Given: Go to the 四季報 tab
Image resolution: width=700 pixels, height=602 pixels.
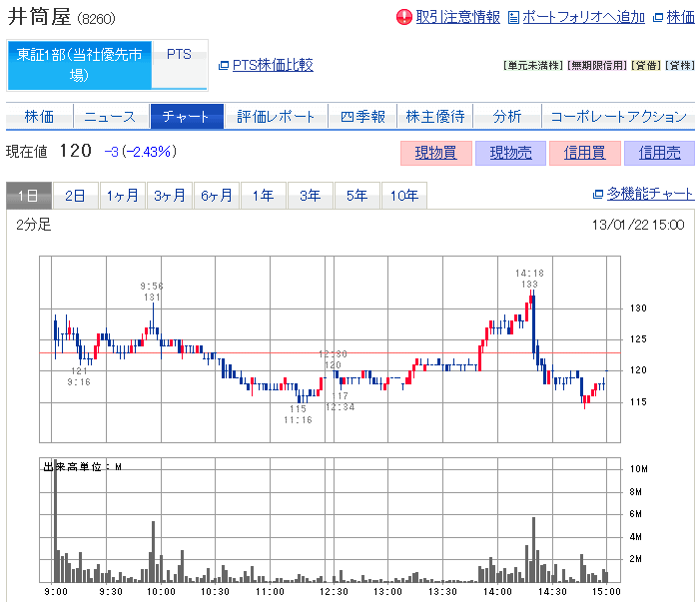Looking at the screenshot, I should coord(362,117).
